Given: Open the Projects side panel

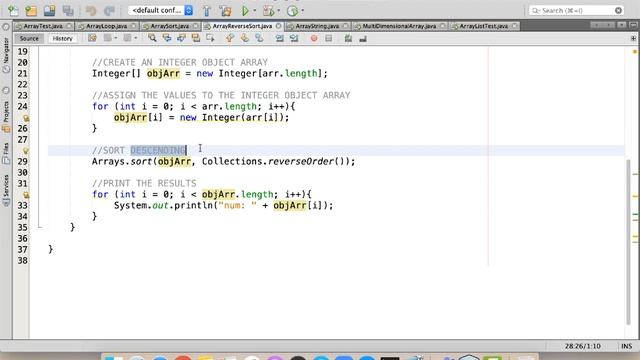Looking at the screenshot, I should click(x=6, y=116).
